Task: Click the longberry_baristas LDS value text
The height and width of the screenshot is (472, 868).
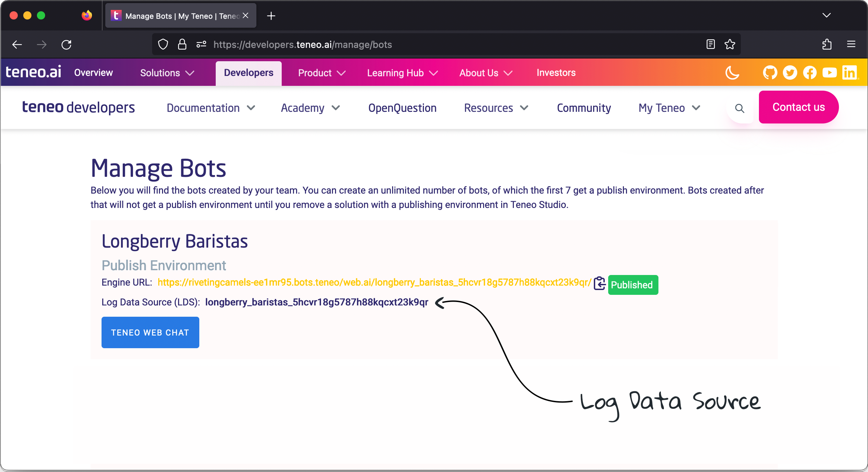Action: 317,302
